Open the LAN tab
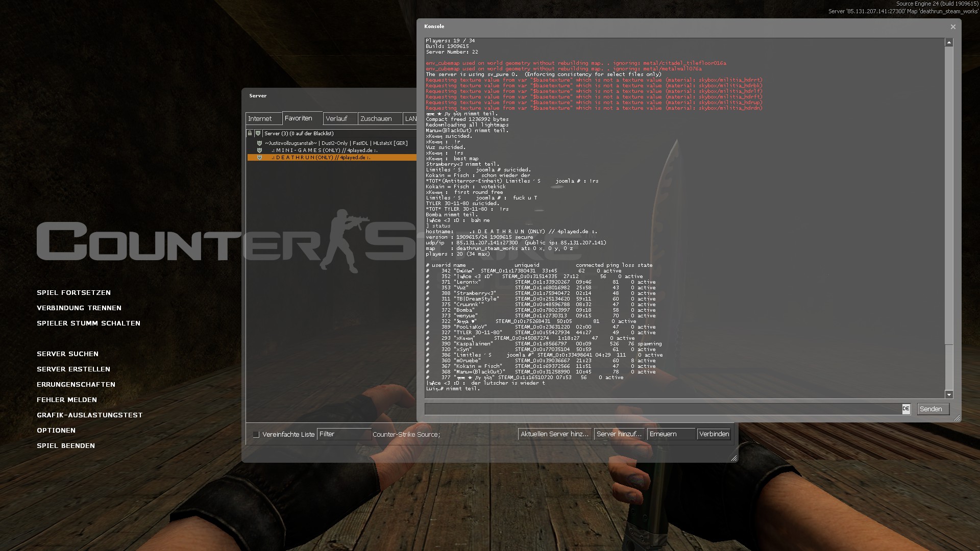This screenshot has width=980, height=551. click(410, 119)
